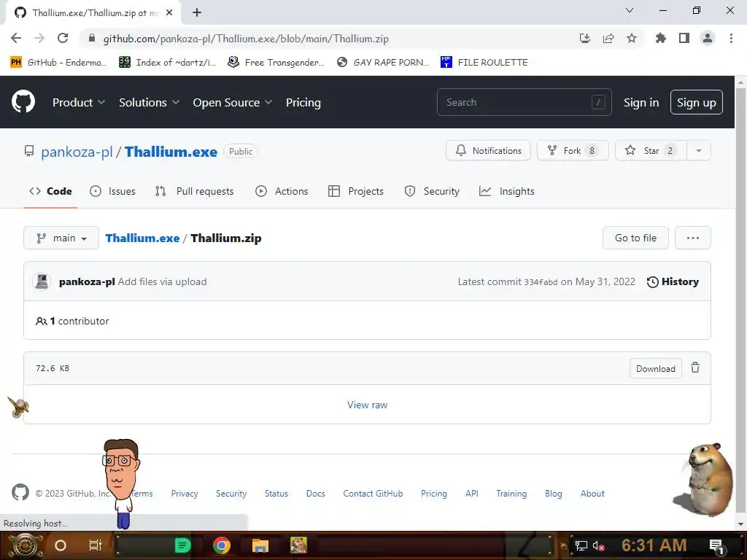
Task: Open the notification center icon
Action: pos(717,546)
